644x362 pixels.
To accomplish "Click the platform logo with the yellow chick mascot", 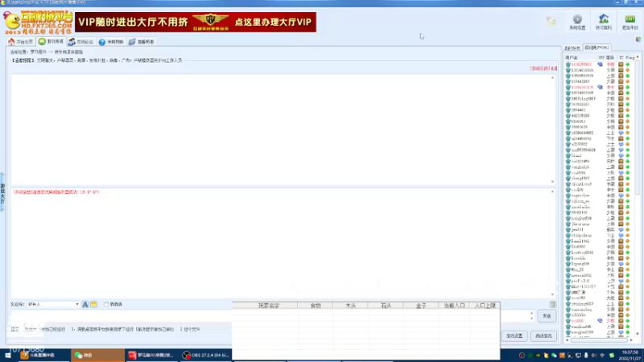I will click(x=38, y=23).
